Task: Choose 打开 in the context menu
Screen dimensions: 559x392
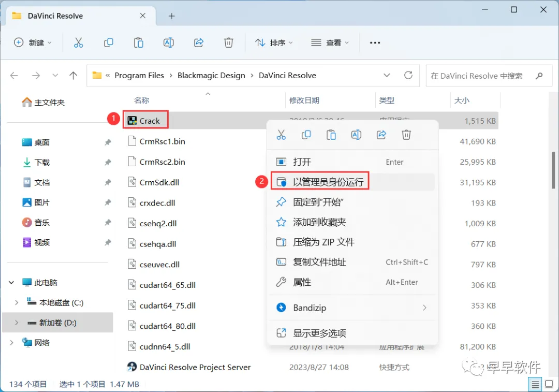Action: coord(352,162)
